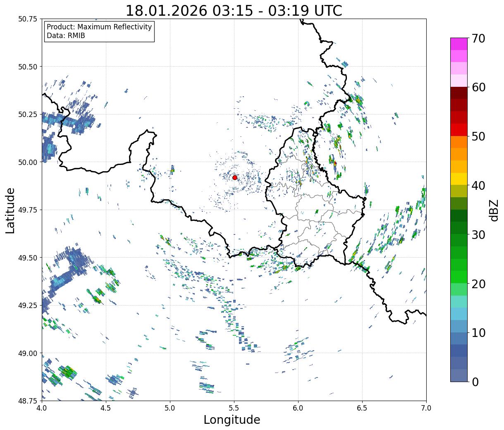Viewport: 504px width, 430px height.
Task: Click the longitude tick label 7.0
Action: tap(426, 408)
